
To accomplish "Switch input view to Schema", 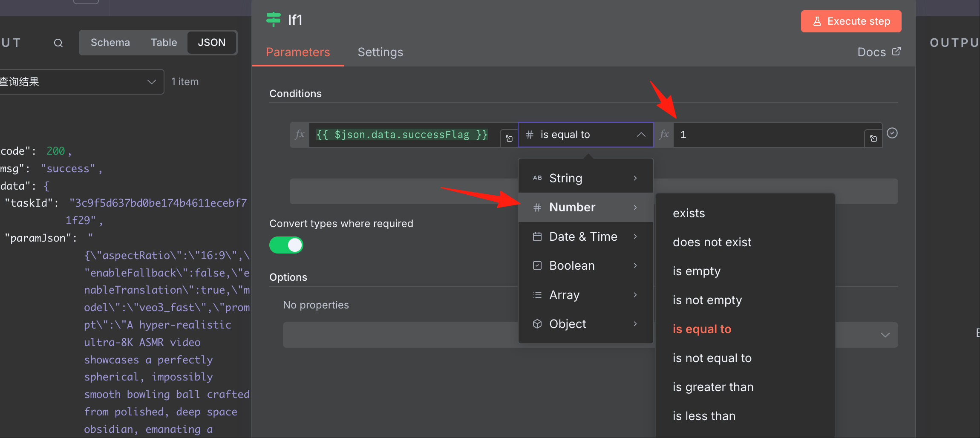I will (x=110, y=43).
